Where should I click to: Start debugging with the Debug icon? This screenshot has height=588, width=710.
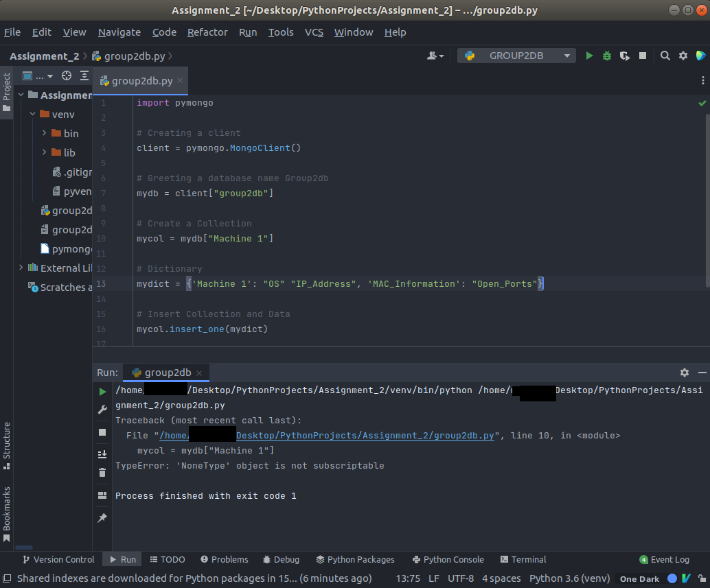(x=606, y=56)
